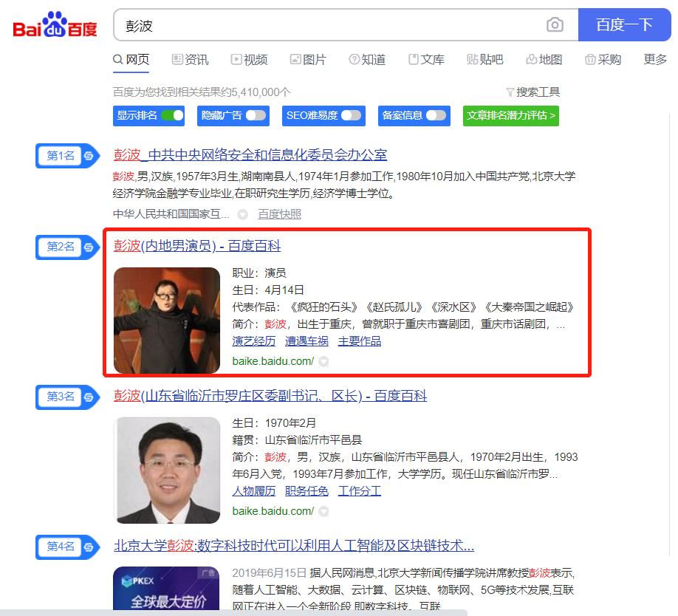
Task: Click result count text 约5,410,000个
Action: click(x=256, y=92)
